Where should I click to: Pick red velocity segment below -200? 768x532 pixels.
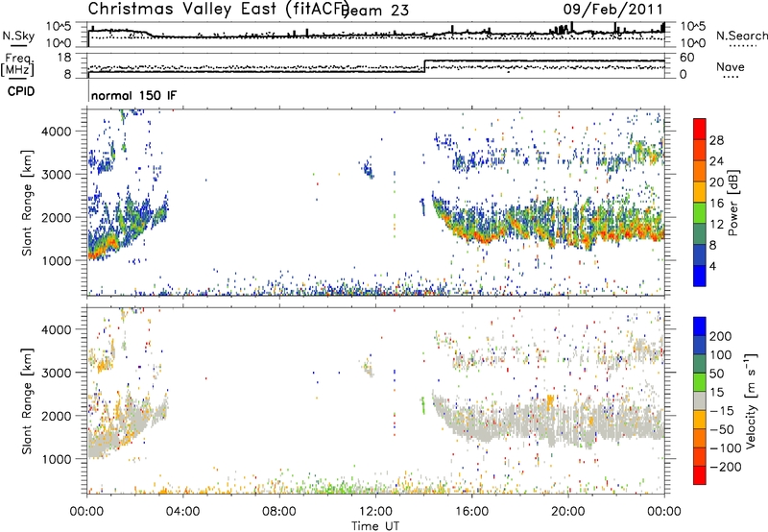coord(700,475)
